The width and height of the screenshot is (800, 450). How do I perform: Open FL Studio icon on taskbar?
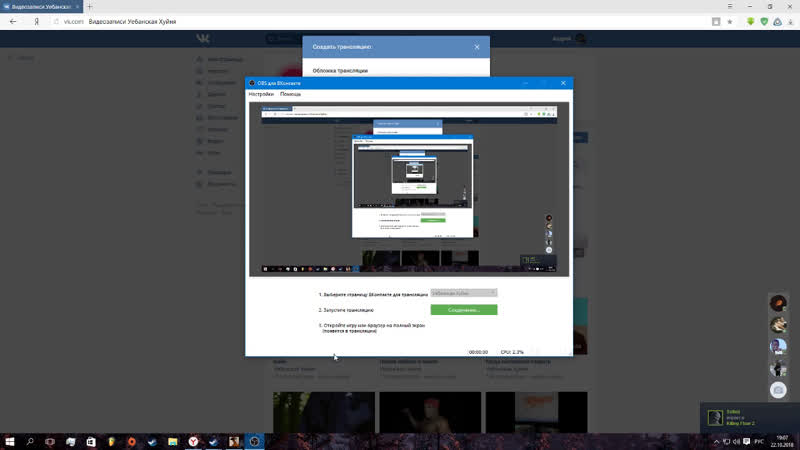(111, 442)
